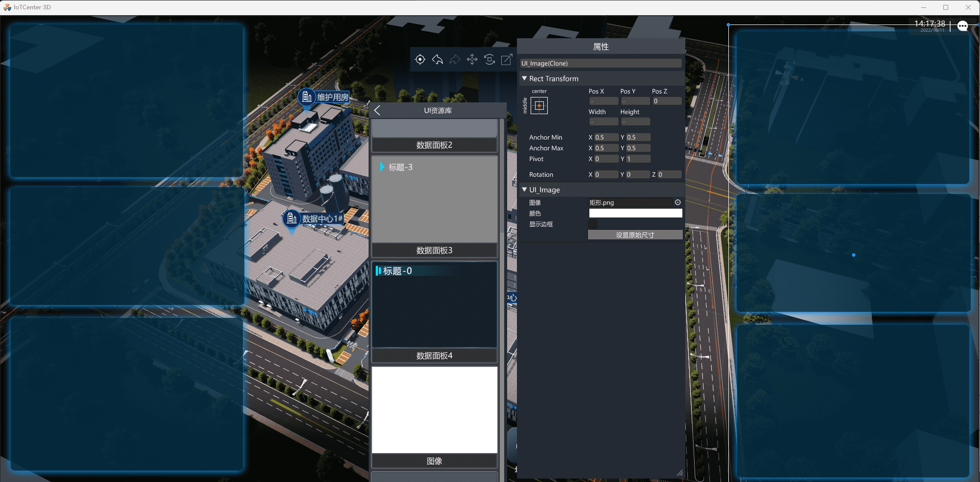Viewport: 980px width, 482px height.
Task: Click the Height input field
Action: click(x=635, y=121)
